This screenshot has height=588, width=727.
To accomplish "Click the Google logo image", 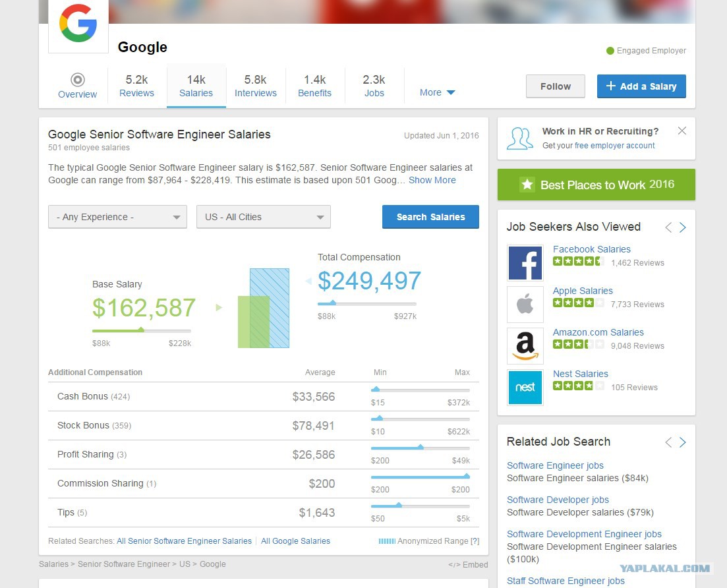I will point(78,24).
